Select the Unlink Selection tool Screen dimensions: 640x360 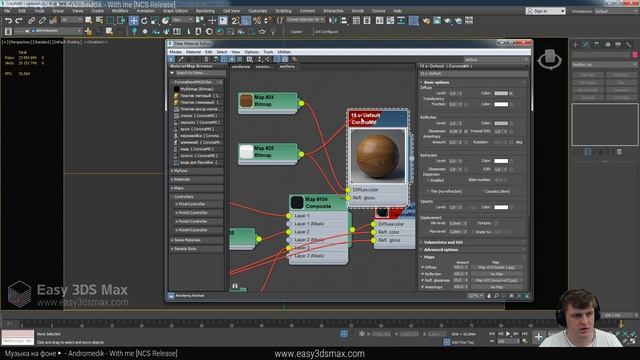[42, 20]
